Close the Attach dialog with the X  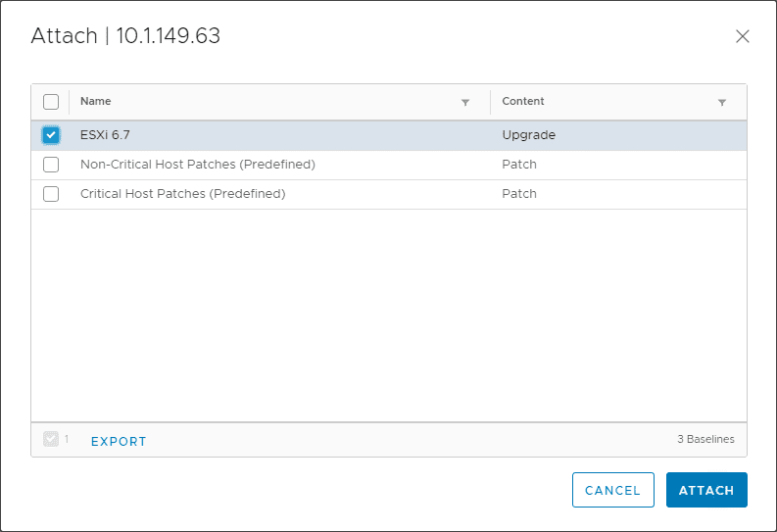pos(742,37)
